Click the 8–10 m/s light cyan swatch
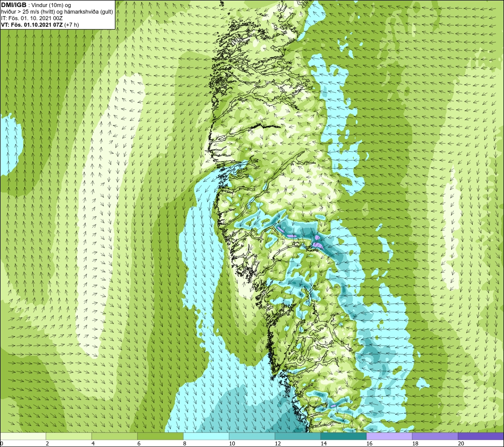The width and height of the screenshot is (504, 447). [206, 436]
